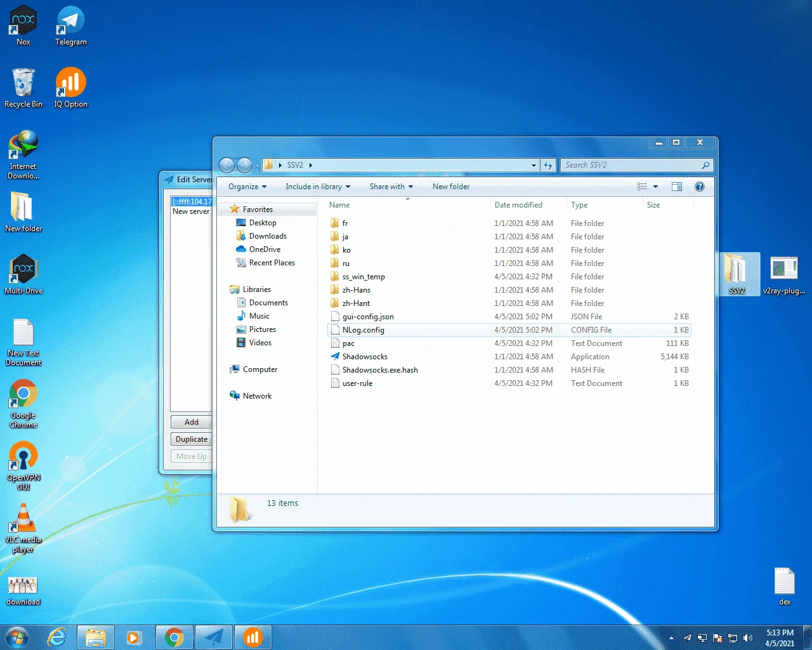Click the change view icon in toolbar
812x650 pixels.
tap(642, 187)
